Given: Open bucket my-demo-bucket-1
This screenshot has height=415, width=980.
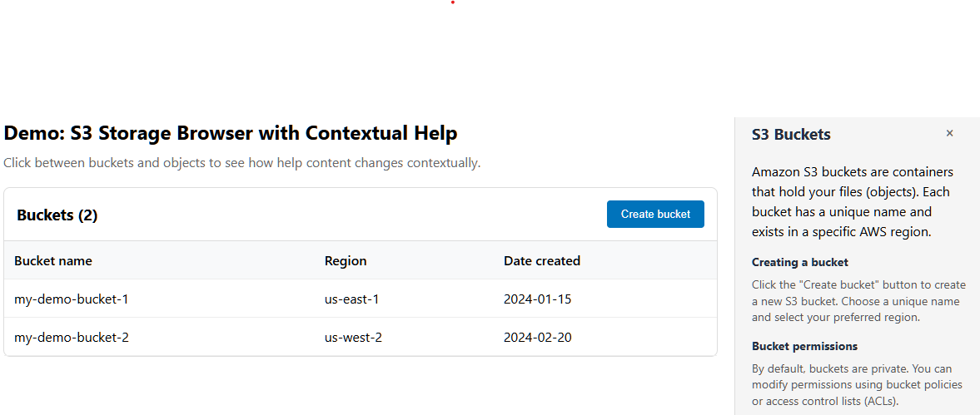Looking at the screenshot, I should (x=72, y=299).
